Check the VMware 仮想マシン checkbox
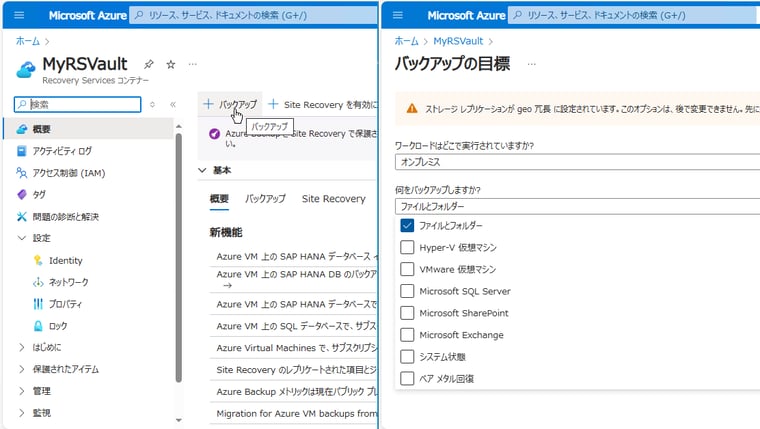This screenshot has height=429, width=760. 407,269
